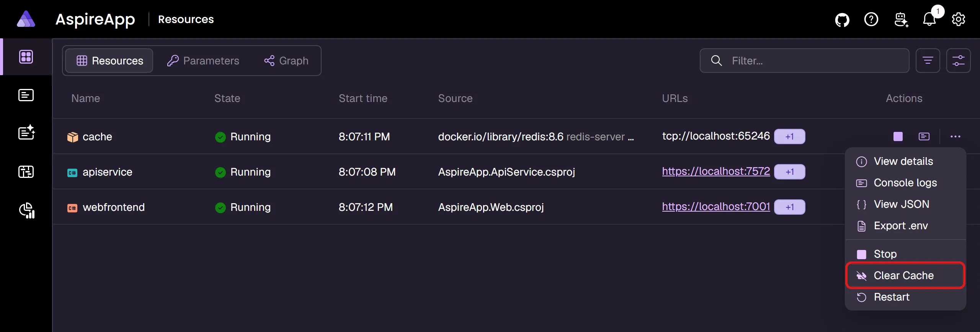The width and height of the screenshot is (980, 332).
Task: Open the notifications bell
Action: tap(929, 19)
